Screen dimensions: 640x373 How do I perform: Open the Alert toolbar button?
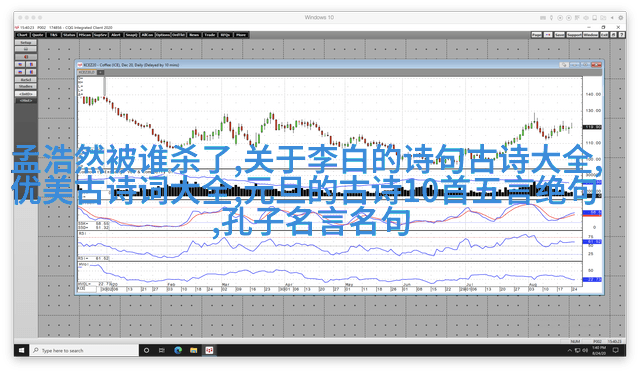[116, 35]
